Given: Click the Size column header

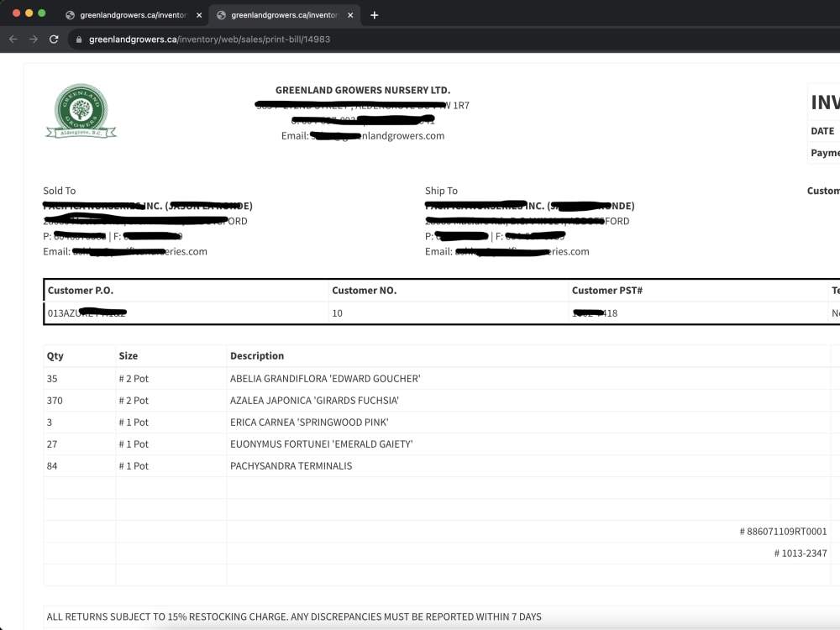Looking at the screenshot, I should [128, 355].
